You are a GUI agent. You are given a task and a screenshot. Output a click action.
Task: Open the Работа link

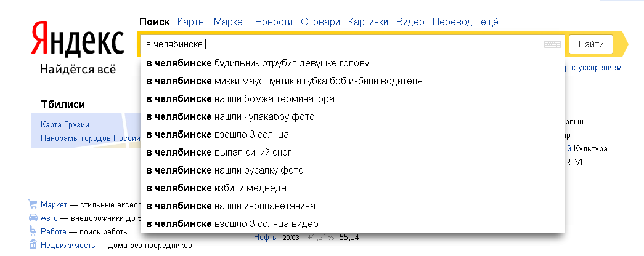pos(54,232)
